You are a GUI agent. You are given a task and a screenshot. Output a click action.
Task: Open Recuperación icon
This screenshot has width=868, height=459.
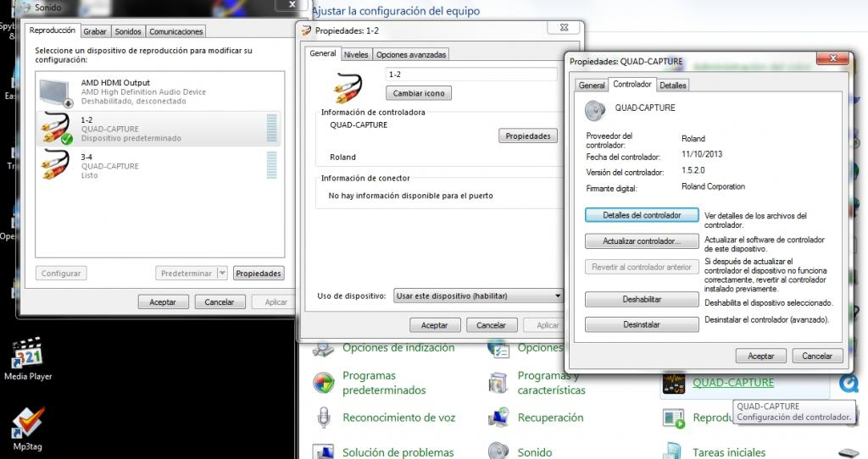[498, 418]
